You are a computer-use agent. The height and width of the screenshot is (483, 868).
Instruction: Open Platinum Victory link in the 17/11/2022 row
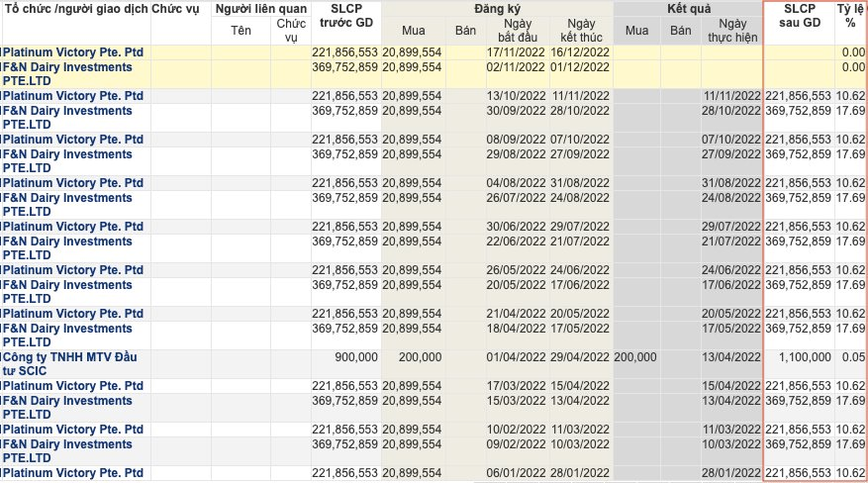coord(73,51)
